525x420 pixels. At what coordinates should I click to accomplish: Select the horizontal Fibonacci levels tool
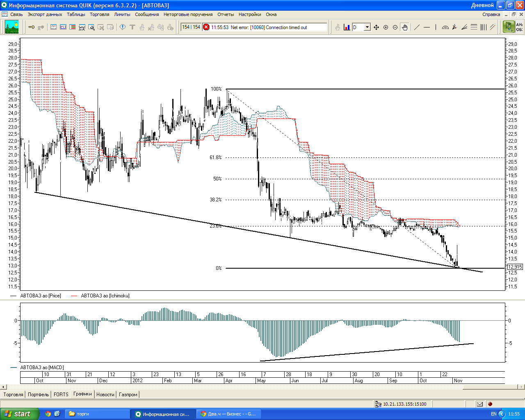click(x=474, y=27)
